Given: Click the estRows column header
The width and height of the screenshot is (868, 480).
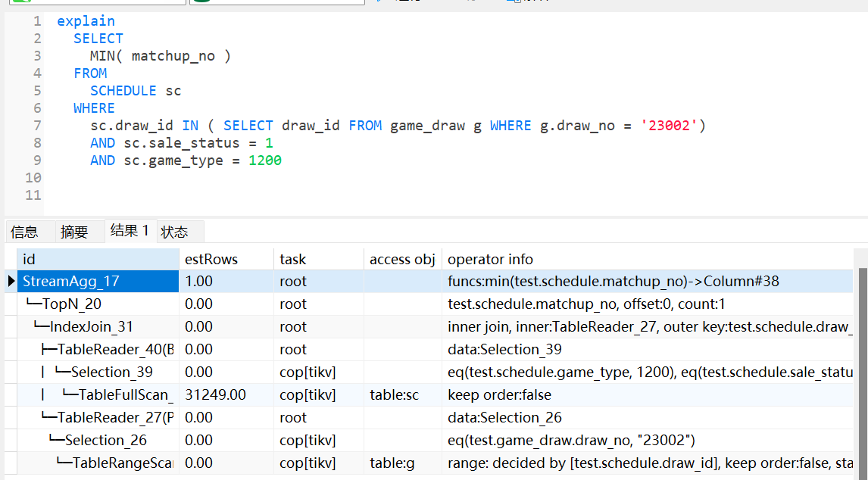Looking at the screenshot, I should [x=226, y=259].
